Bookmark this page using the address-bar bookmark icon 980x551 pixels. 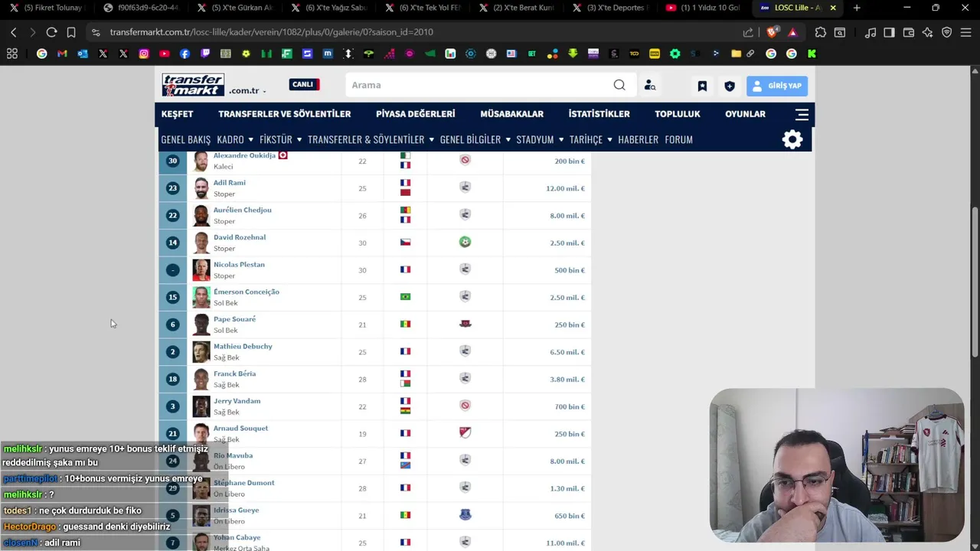71,32
